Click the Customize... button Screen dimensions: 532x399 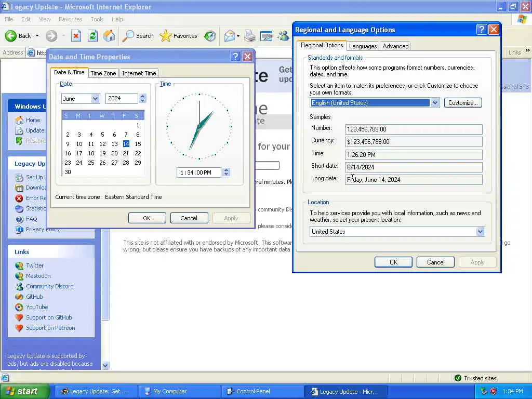pos(463,103)
